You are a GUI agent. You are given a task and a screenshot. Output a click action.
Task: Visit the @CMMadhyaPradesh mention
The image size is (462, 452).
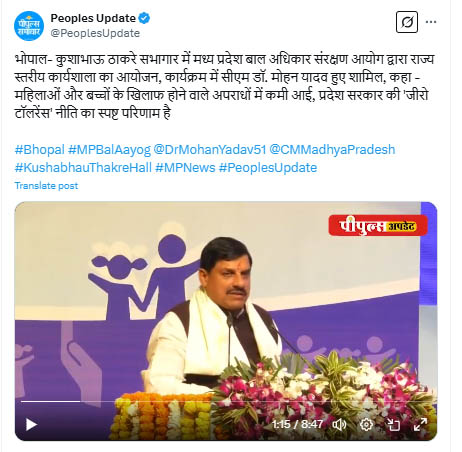332,150
